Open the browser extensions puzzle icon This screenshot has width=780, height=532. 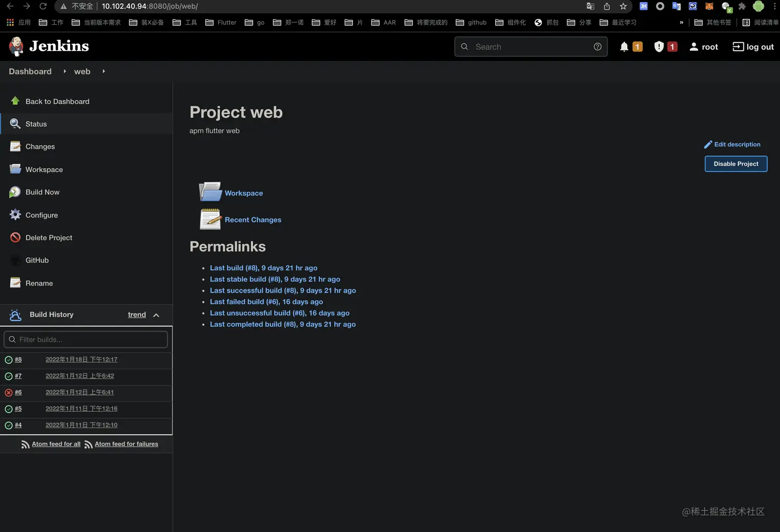(742, 6)
